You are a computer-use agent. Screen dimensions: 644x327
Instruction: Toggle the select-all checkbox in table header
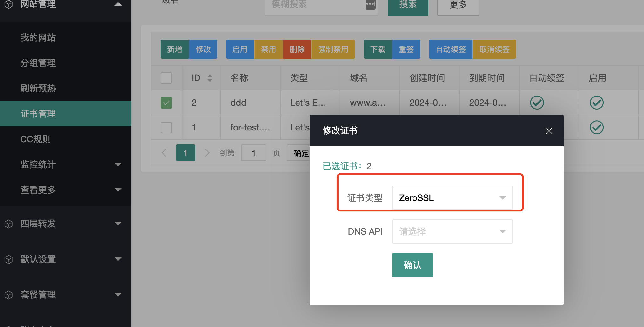coord(166,78)
